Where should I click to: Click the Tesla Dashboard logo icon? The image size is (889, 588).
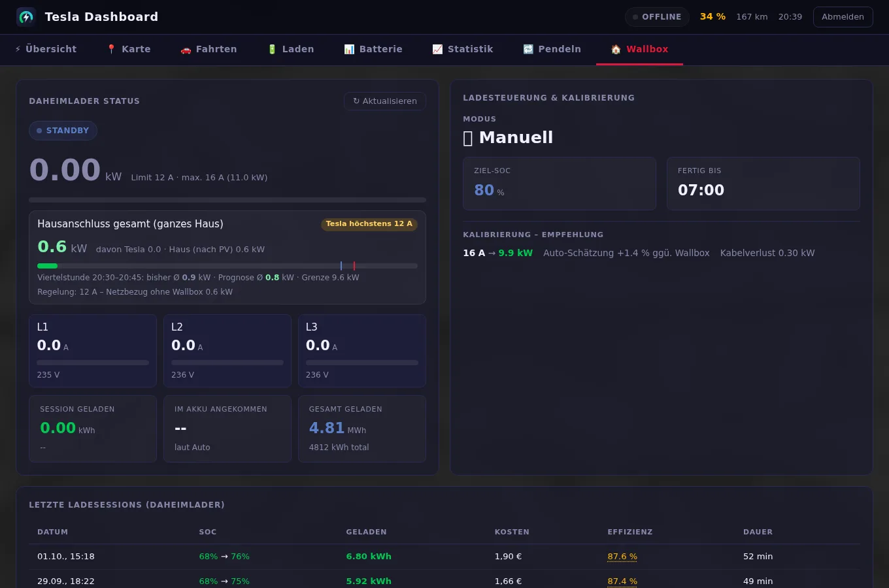point(25,17)
